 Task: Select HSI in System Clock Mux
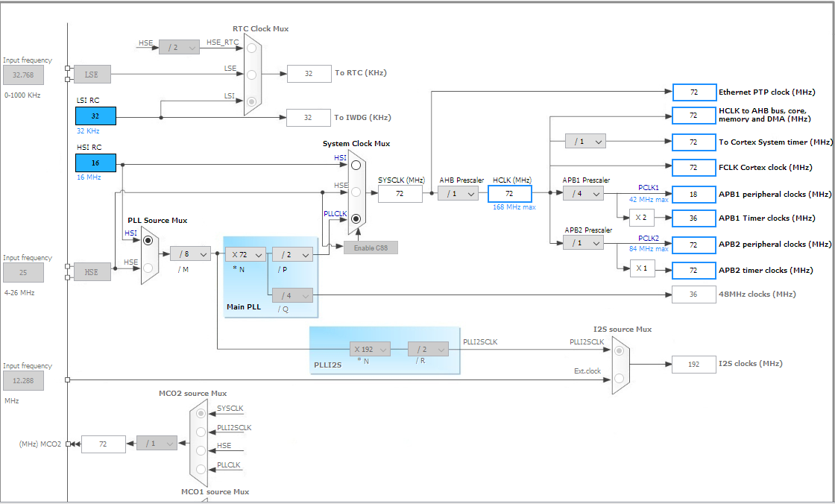tap(356, 165)
